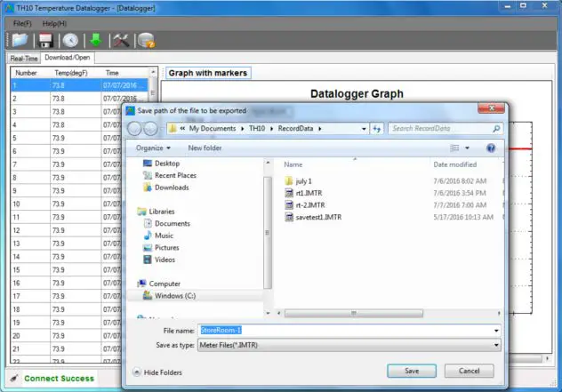Click the file list horizontal scrollbar
Viewport: 562px width, 392px height.
353,314
